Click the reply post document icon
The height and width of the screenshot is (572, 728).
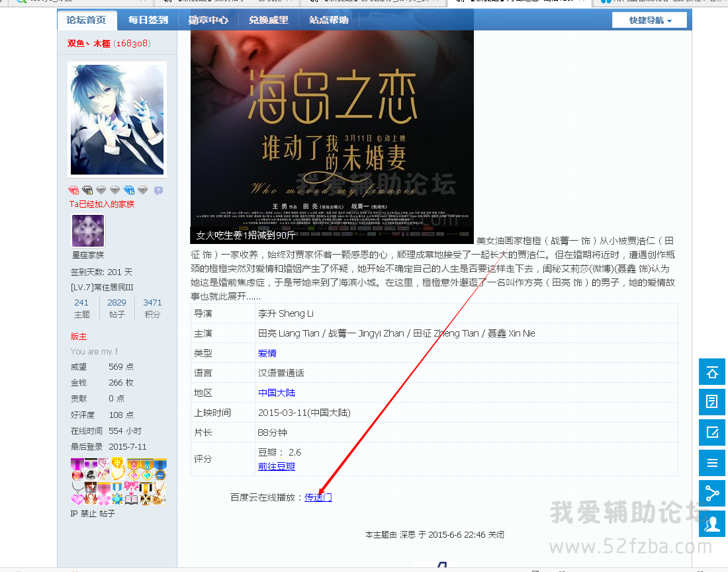click(x=712, y=402)
